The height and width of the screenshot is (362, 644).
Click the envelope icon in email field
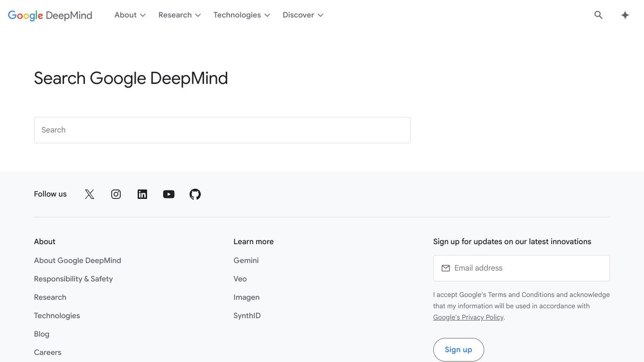tap(446, 268)
